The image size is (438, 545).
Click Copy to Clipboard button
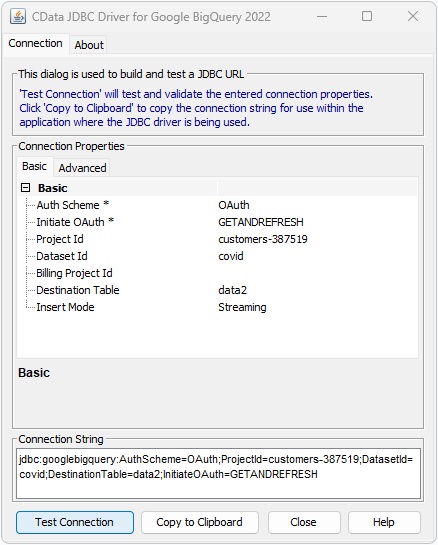click(x=200, y=522)
